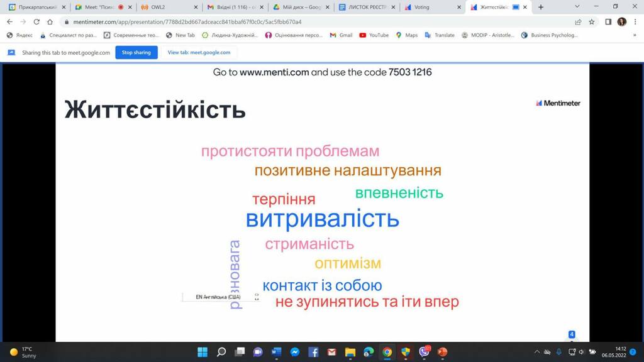Open the browser side panel icon
The height and width of the screenshot is (362, 644).
coord(608,21)
